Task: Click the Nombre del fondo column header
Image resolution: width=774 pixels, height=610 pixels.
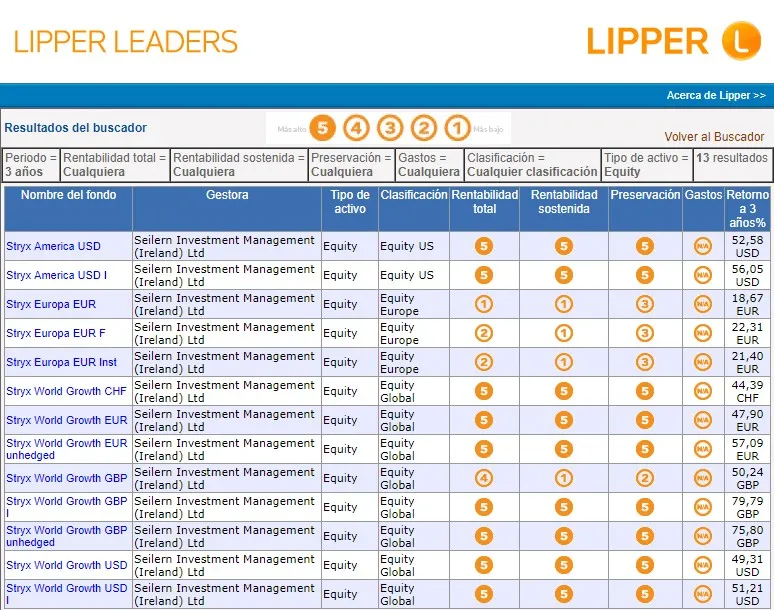Action: coord(68,196)
